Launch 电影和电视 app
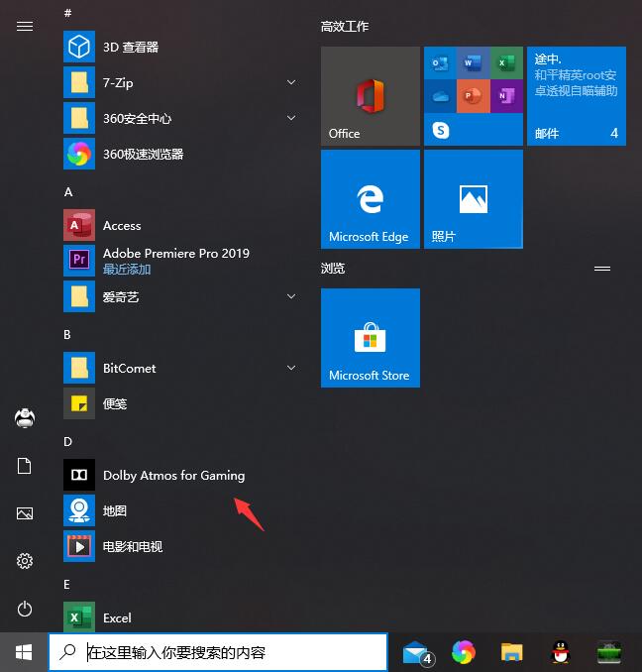This screenshot has width=642, height=672. click(x=132, y=546)
